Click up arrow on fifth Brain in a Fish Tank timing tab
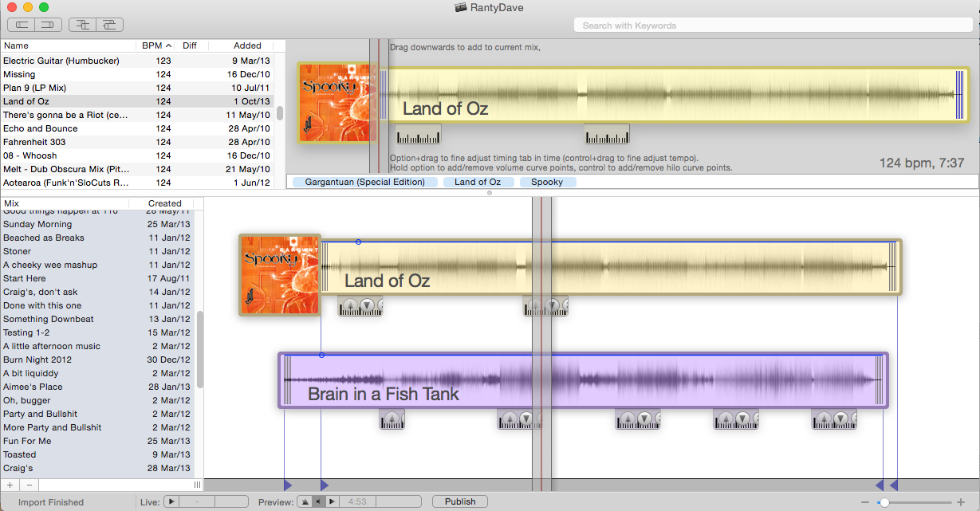980x511 pixels. pyautogui.click(x=825, y=419)
